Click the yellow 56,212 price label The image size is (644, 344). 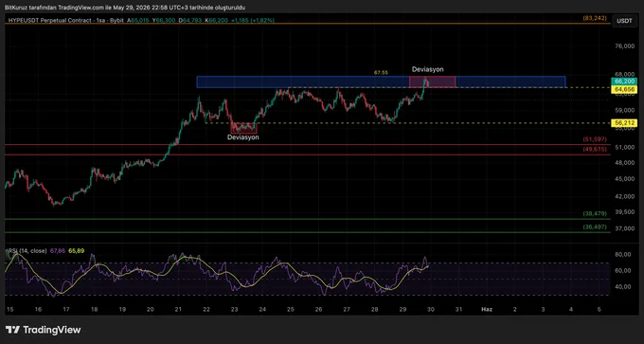624,123
